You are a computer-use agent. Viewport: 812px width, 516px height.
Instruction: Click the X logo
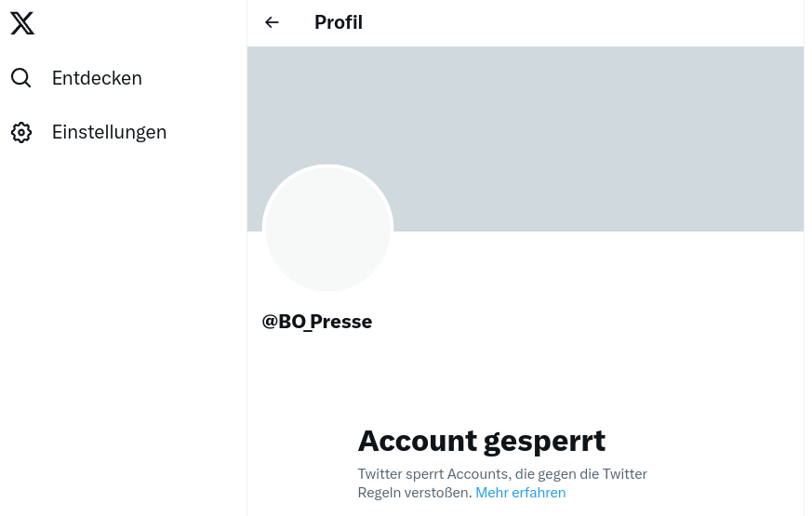click(x=22, y=23)
